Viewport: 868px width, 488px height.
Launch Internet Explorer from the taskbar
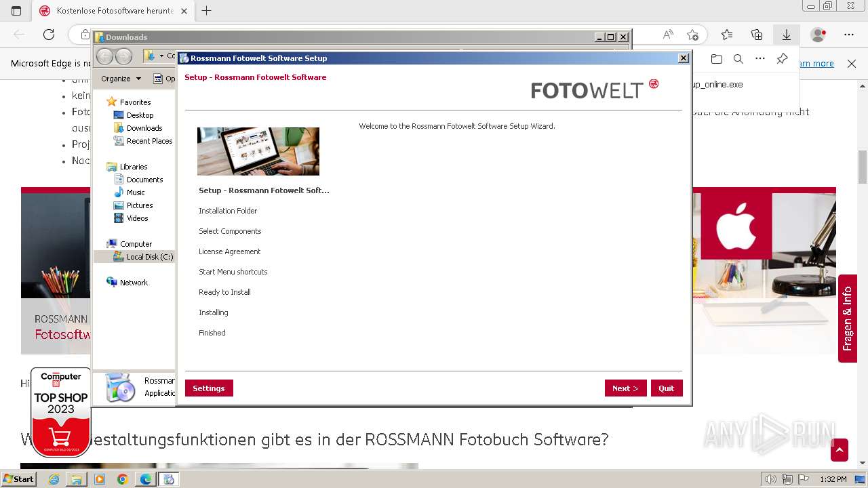coord(54,479)
